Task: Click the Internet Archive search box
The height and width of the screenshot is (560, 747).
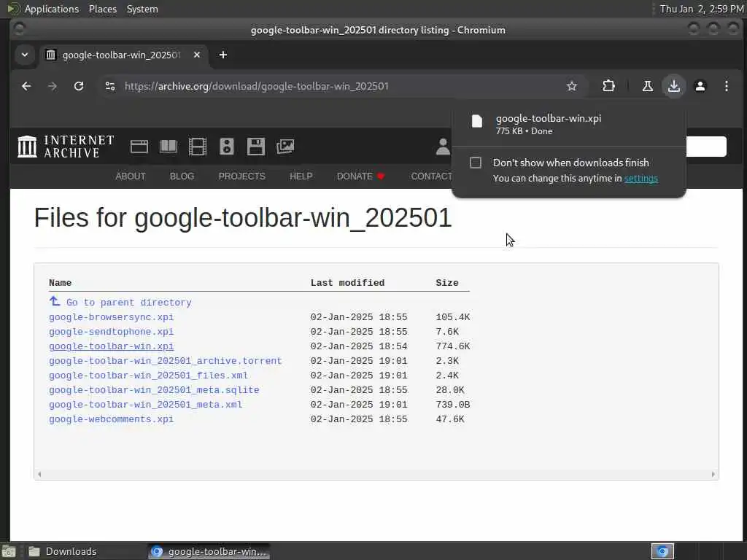Action: point(706,146)
